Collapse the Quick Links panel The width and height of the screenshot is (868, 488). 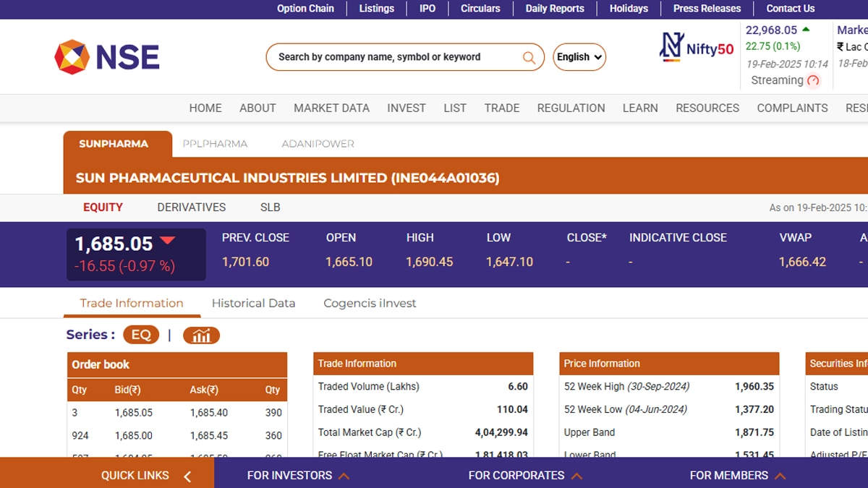point(187,476)
